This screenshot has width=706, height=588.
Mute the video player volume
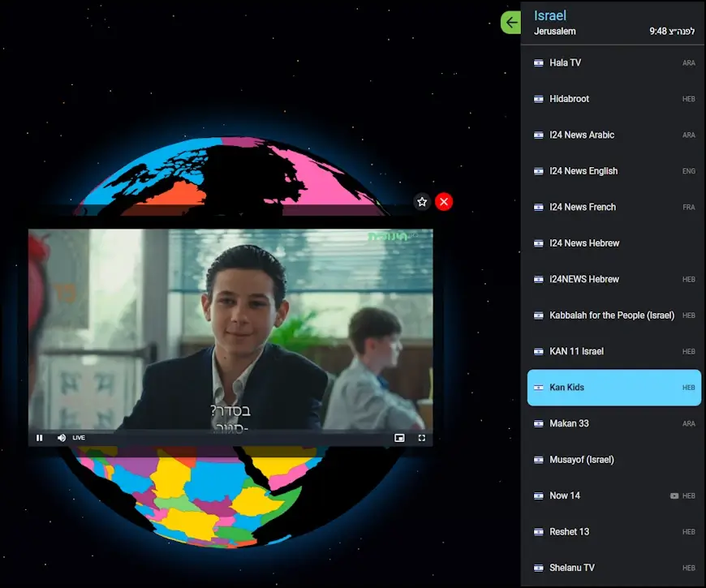pyautogui.click(x=62, y=438)
